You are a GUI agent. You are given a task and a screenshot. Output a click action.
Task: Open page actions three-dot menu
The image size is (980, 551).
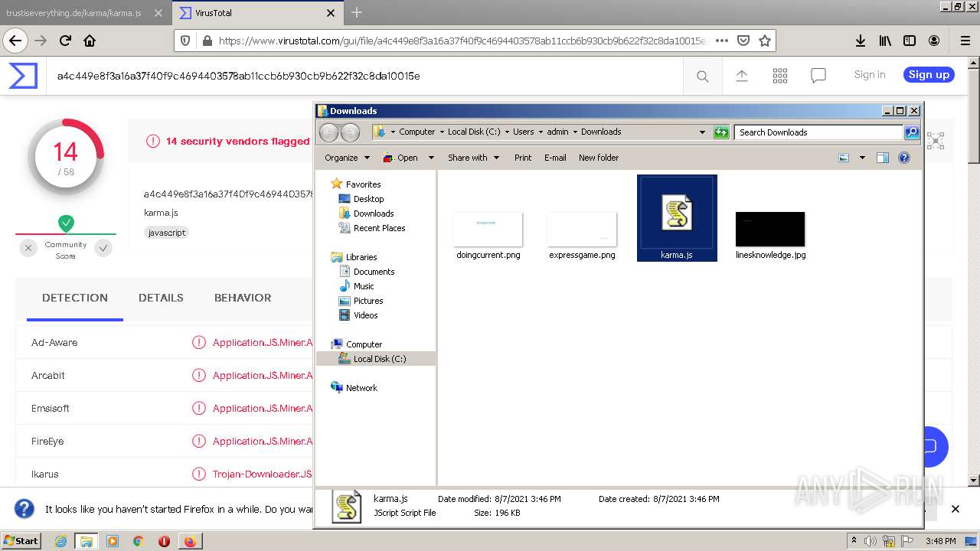tap(721, 41)
